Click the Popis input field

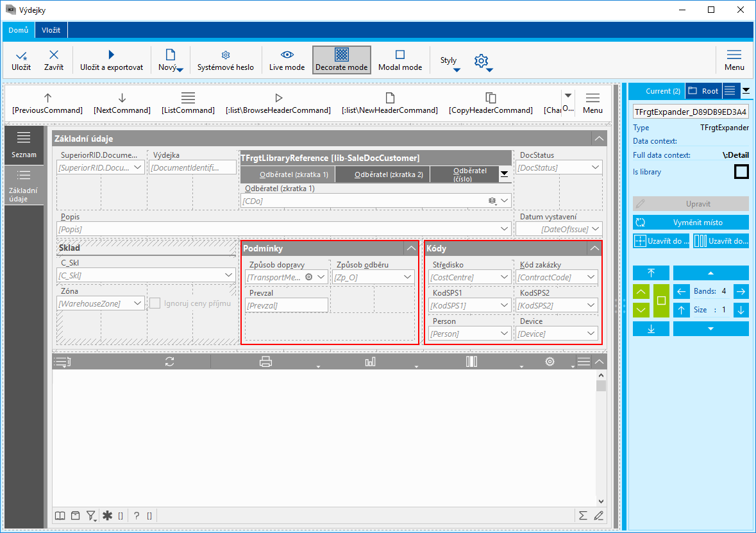[283, 229]
